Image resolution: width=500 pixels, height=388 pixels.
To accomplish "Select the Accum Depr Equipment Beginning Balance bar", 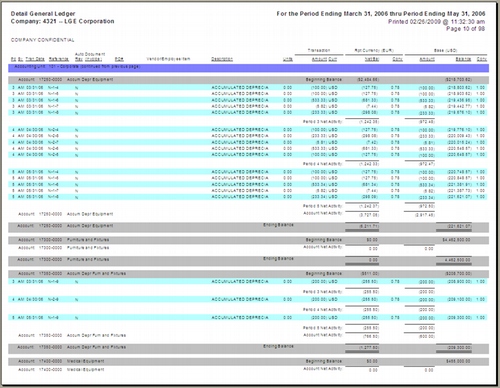I will click(x=249, y=80).
